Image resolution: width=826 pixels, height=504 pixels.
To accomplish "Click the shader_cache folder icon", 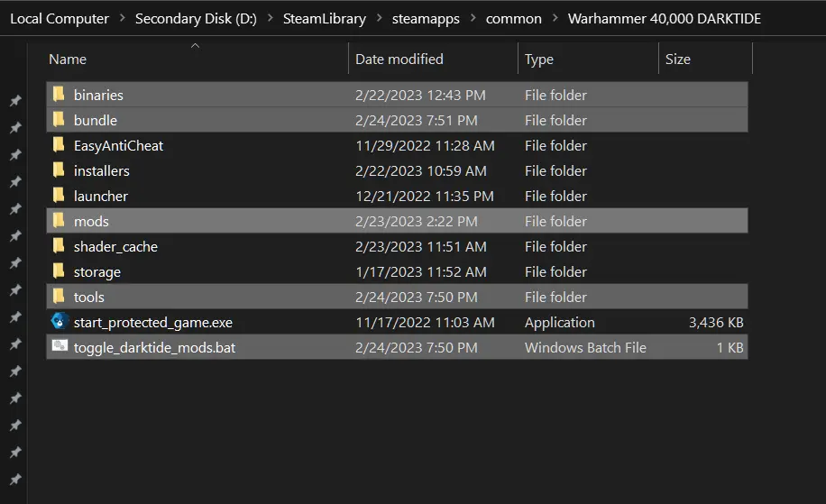I will click(x=59, y=246).
